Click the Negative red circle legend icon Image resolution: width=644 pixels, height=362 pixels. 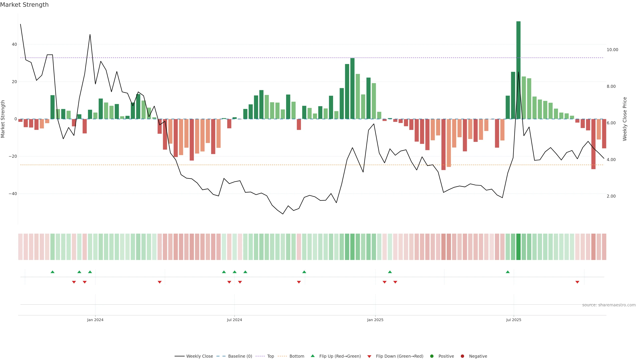462,356
